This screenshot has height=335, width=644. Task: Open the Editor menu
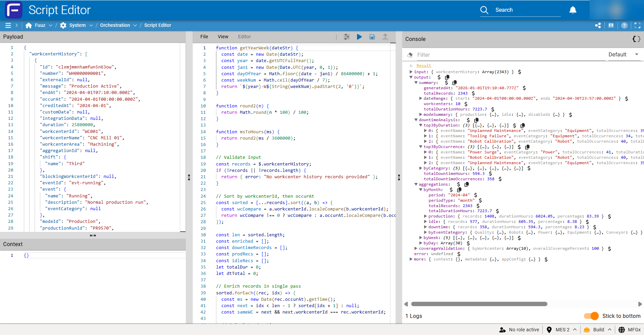(x=245, y=37)
